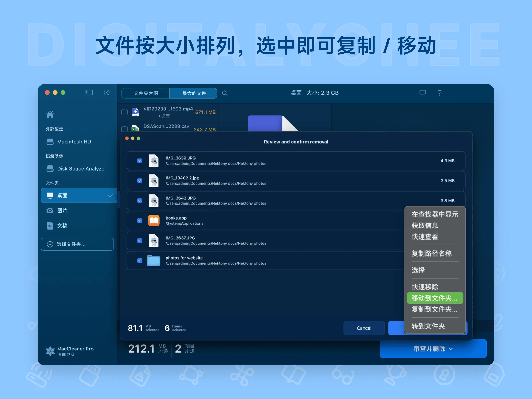Uncheck Books.app in the removal list
Screen dimensions: 532x399
coord(140,220)
